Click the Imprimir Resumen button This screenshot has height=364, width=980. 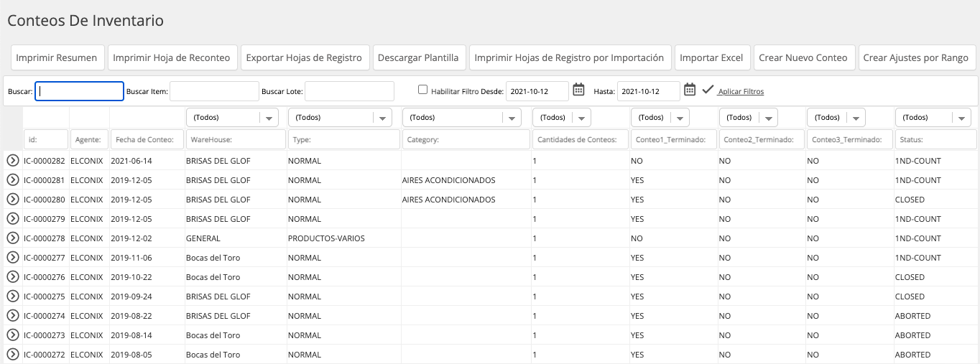[x=57, y=57]
